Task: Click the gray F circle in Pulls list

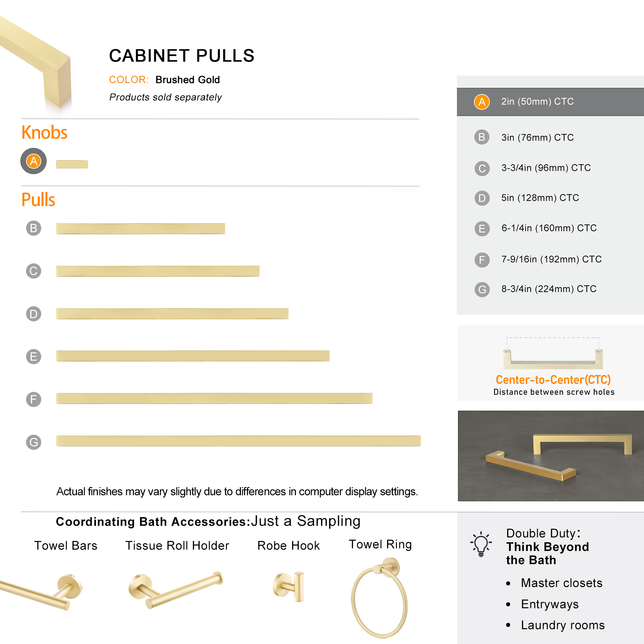Action: (34, 399)
